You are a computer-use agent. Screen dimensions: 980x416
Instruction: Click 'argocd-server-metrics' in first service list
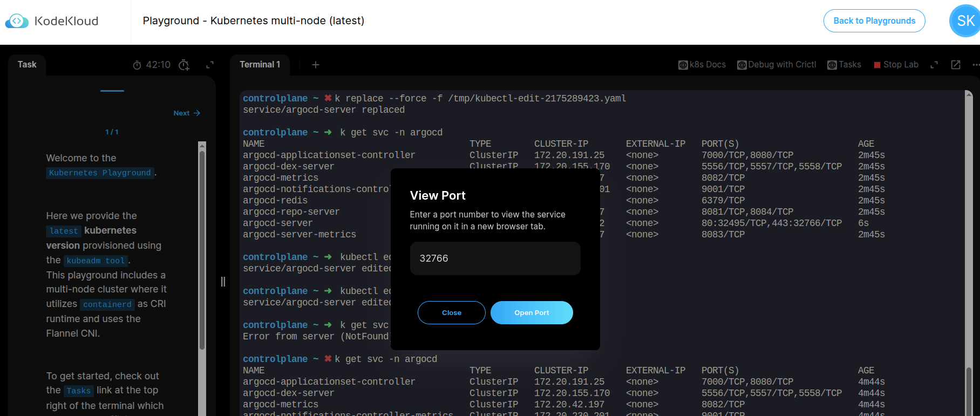[300, 235]
